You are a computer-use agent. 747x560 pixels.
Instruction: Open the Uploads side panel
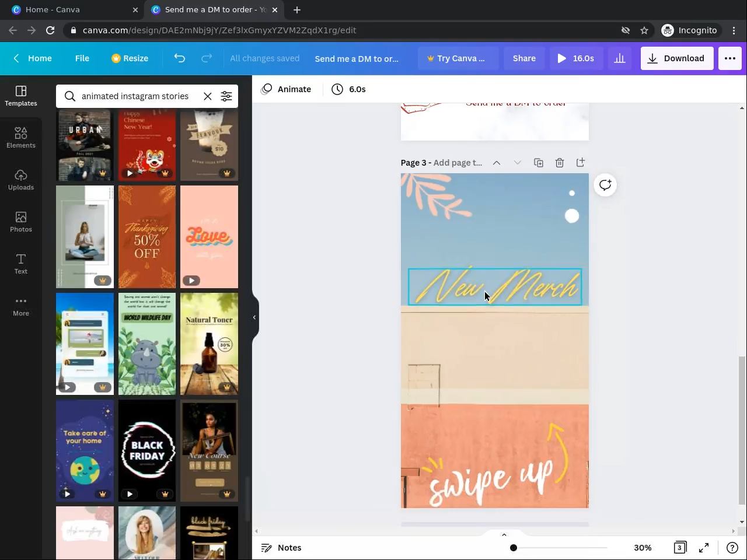point(21,180)
